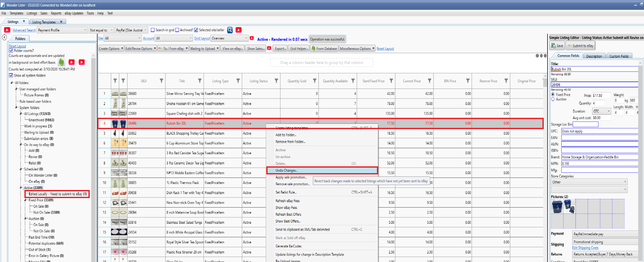Select the Auction radio button
The width and height of the screenshot is (644, 262).
(x=553, y=99)
